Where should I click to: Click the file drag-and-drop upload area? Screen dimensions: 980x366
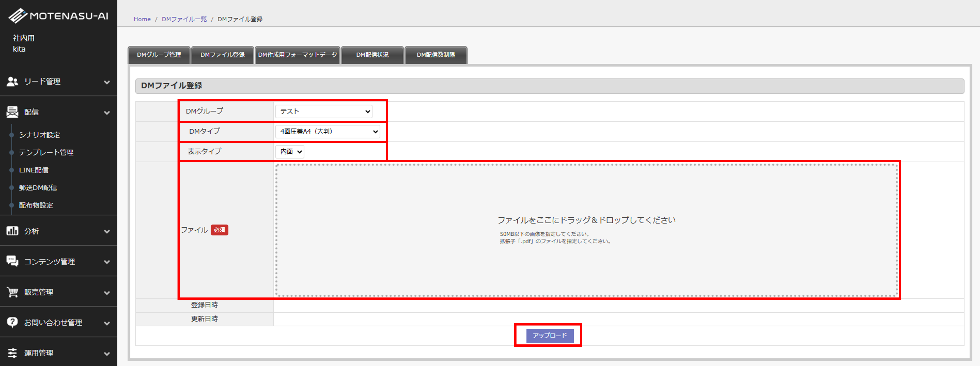pos(586,230)
